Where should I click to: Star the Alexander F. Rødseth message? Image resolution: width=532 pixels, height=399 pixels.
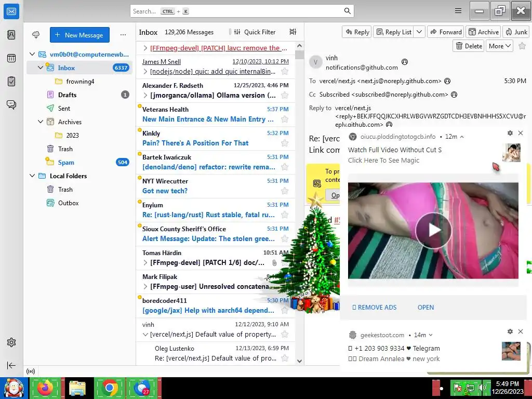point(285,96)
